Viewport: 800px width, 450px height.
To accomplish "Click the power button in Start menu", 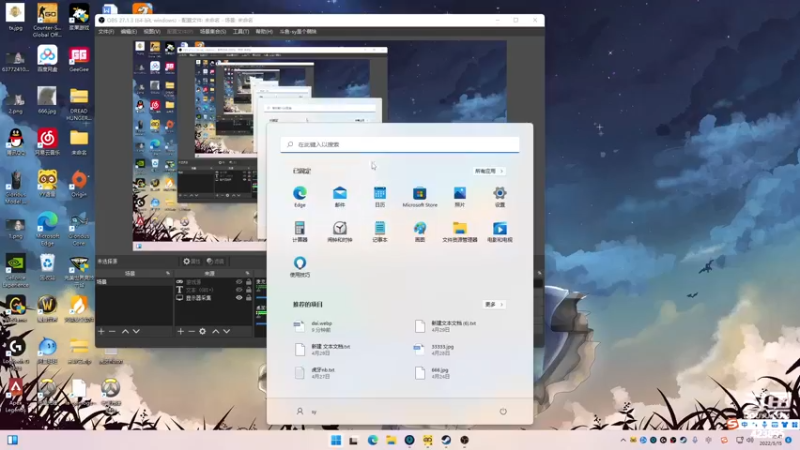I will point(503,411).
